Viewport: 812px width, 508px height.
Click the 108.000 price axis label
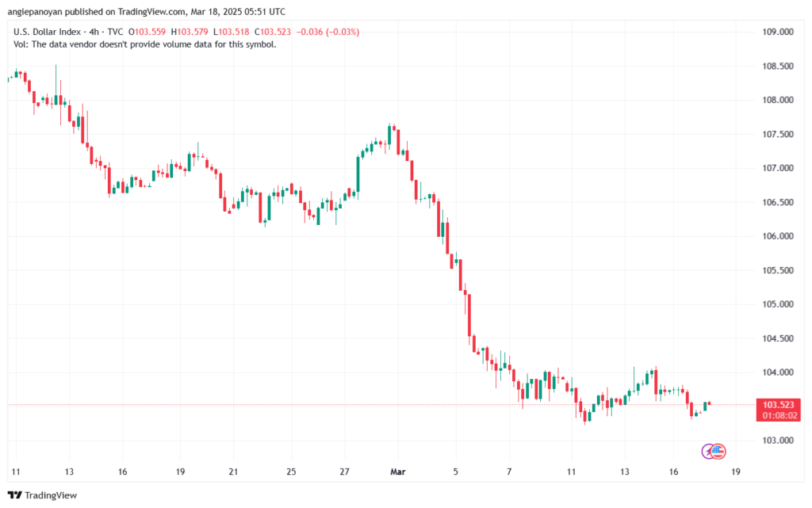click(x=777, y=100)
